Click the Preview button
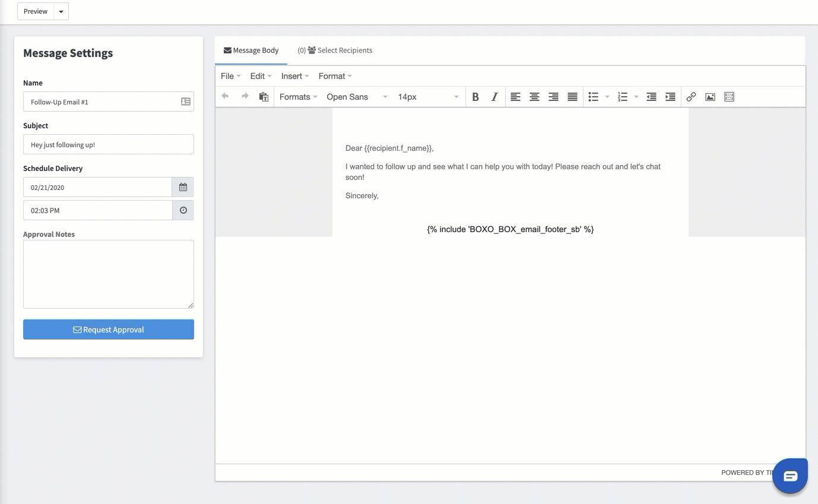 [35, 11]
